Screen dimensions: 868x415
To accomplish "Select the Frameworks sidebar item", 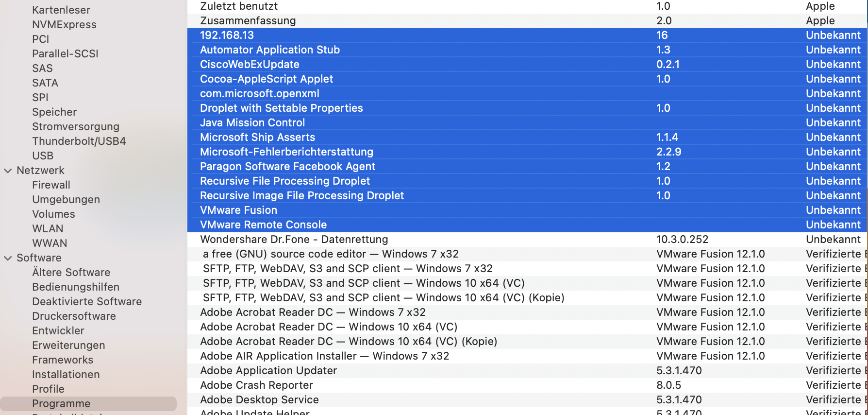I will pos(63,360).
